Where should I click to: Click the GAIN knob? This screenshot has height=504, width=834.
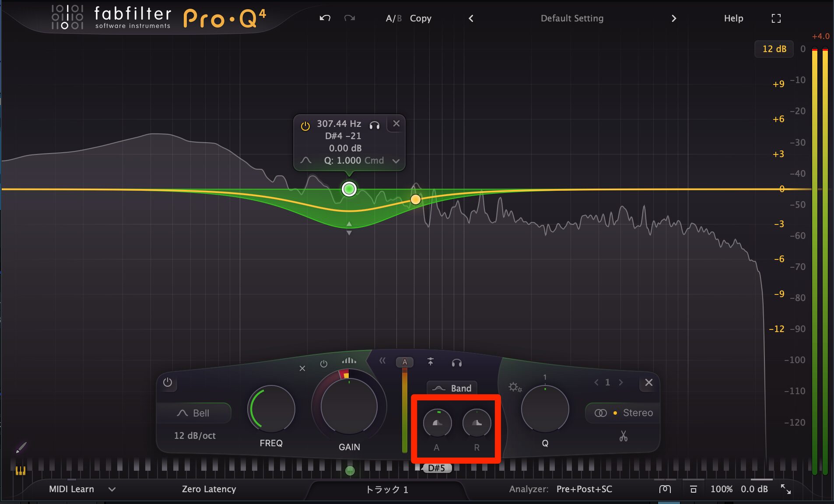(x=349, y=406)
